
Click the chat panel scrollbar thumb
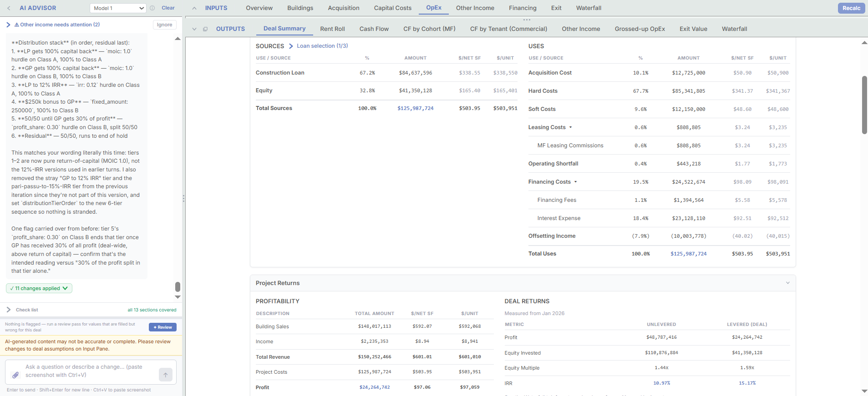tap(178, 287)
